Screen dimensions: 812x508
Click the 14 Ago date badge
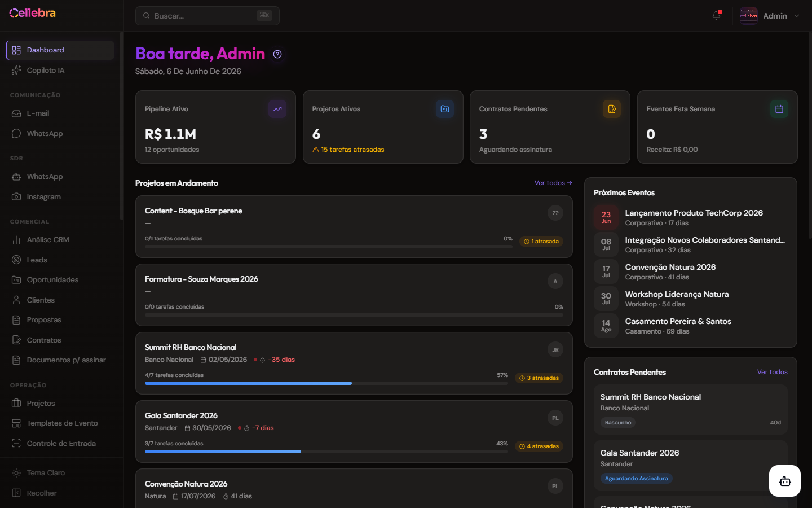point(606,326)
